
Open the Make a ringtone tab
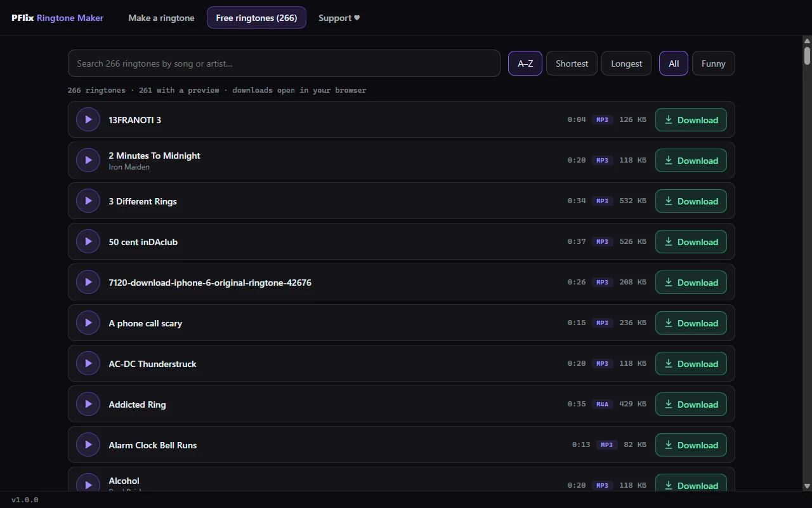click(x=161, y=18)
